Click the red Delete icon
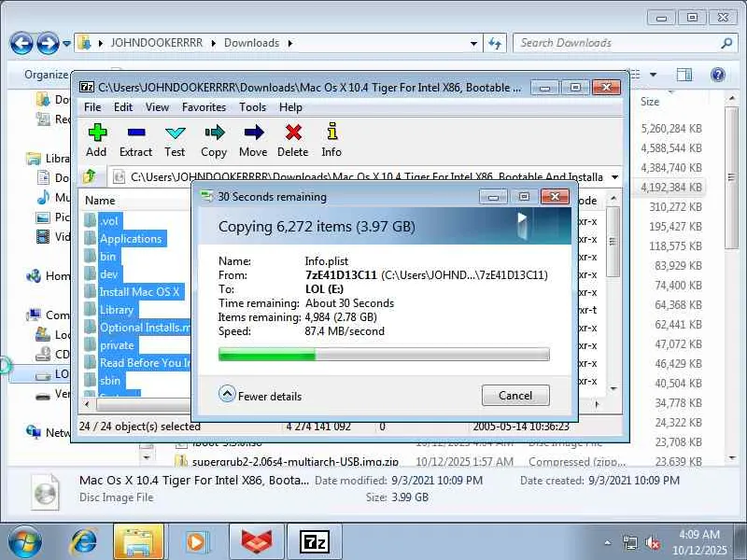Screen dimensions: 747x560 (292, 140)
